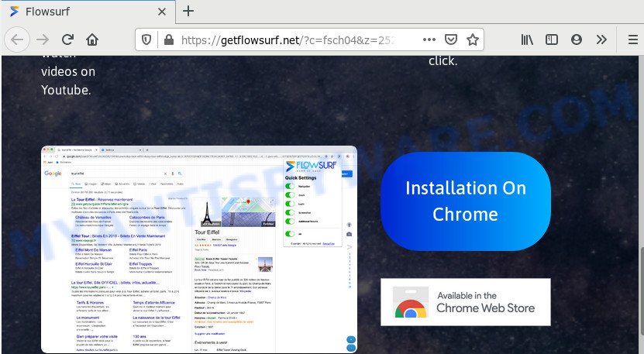View site security padlock details
Image resolution: width=644 pixels, height=354 pixels.
coord(169,40)
